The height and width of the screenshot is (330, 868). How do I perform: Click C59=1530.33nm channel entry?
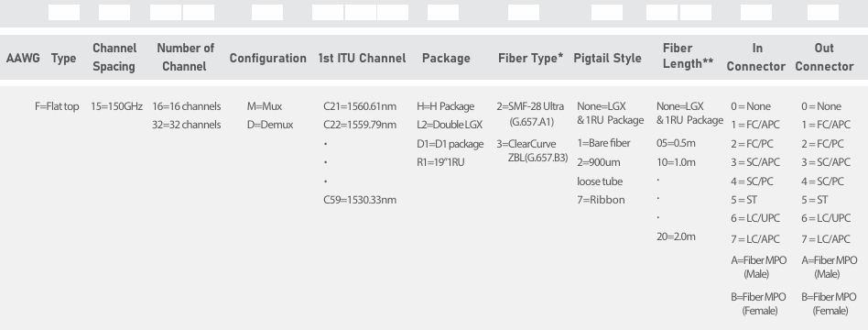tap(360, 200)
